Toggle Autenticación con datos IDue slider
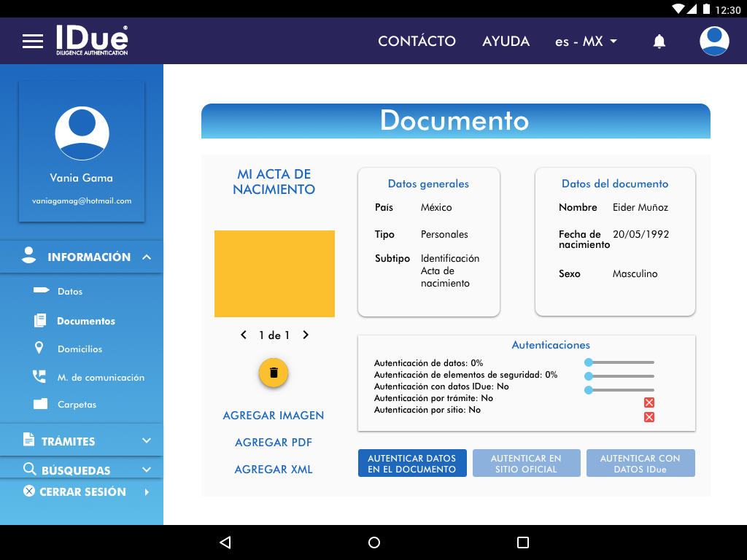 pos(589,390)
